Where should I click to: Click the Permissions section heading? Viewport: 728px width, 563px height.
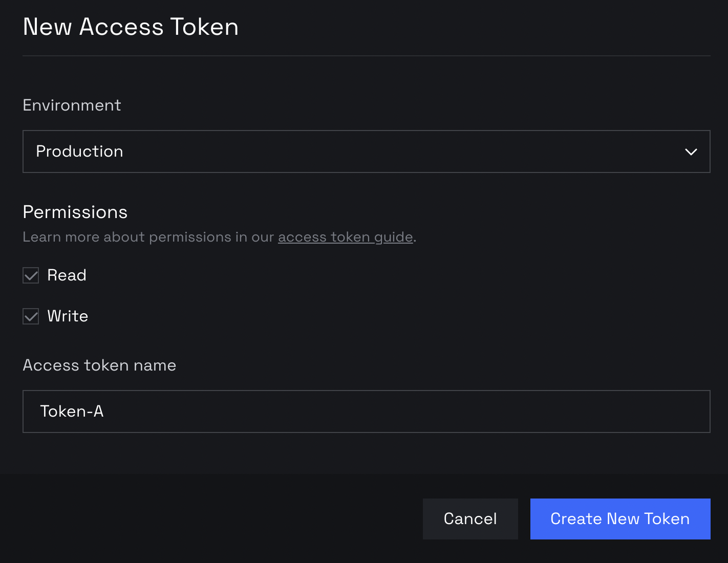click(75, 212)
